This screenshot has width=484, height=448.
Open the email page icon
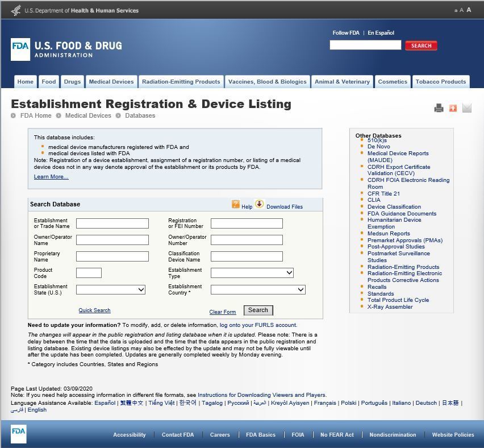click(467, 107)
